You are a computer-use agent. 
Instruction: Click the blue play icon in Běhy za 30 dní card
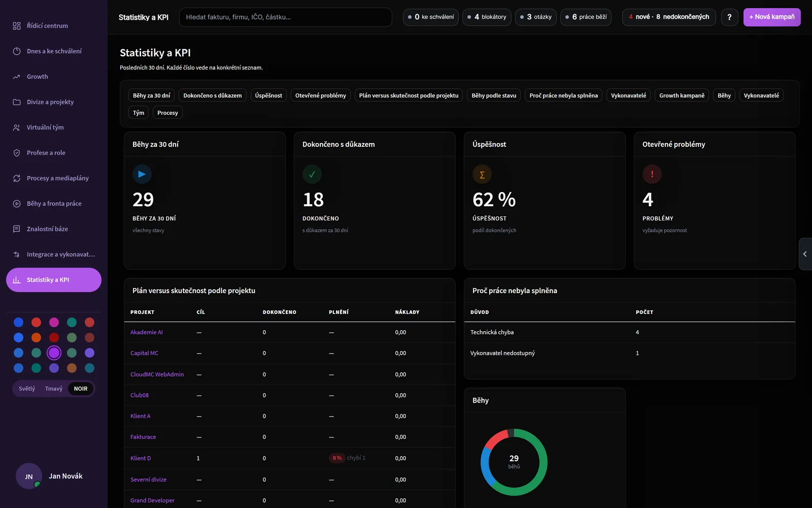(x=142, y=174)
